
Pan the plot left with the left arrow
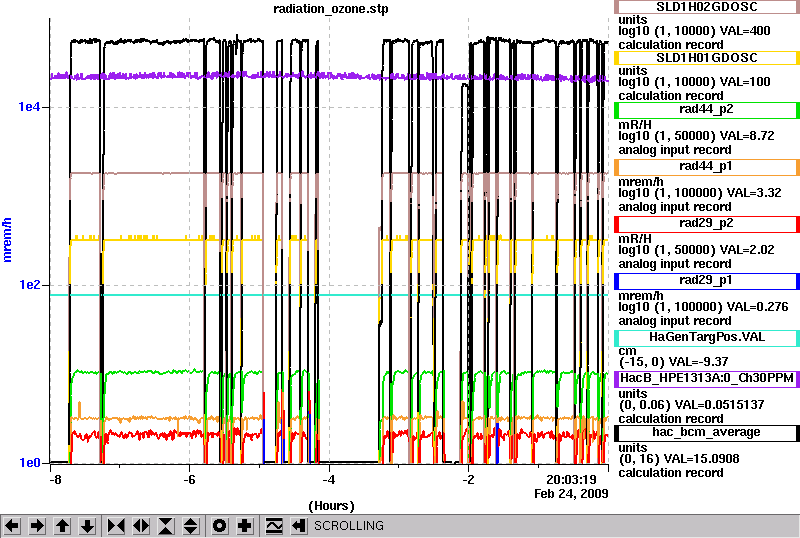[x=12, y=525]
